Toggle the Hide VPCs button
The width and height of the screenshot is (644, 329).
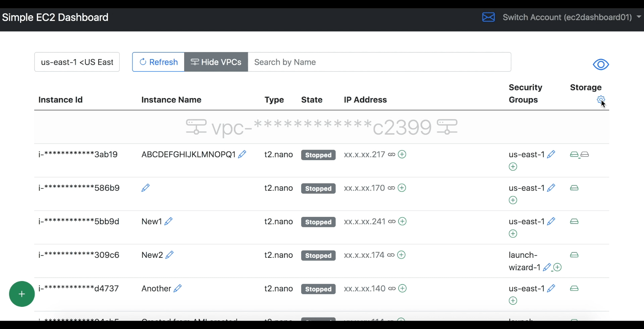216,62
